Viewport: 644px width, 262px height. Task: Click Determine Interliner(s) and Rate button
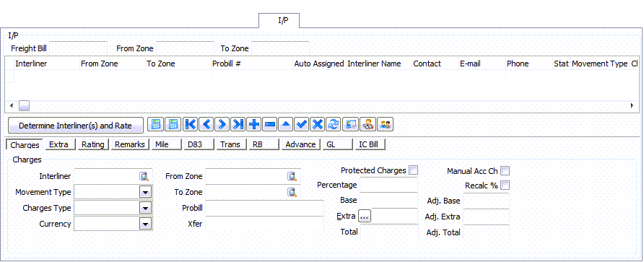[x=76, y=126]
